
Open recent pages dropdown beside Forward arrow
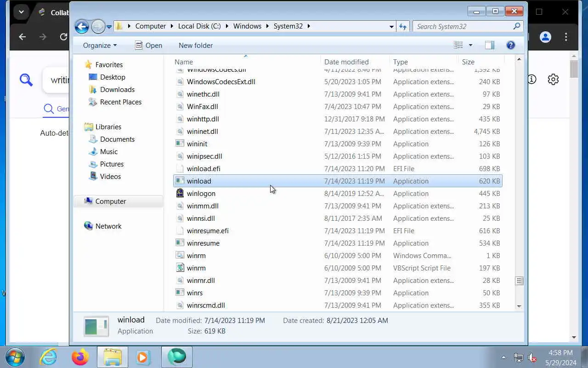click(x=109, y=27)
